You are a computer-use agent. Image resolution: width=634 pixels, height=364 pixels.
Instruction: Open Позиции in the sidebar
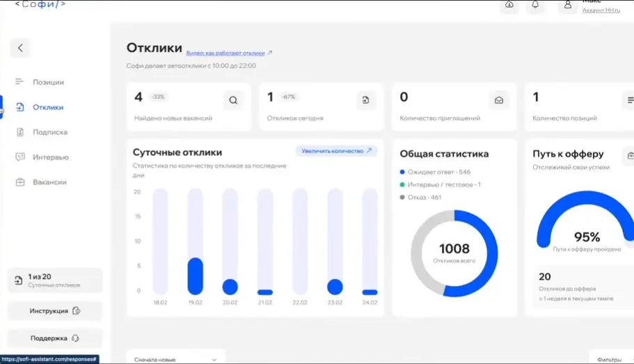click(48, 82)
